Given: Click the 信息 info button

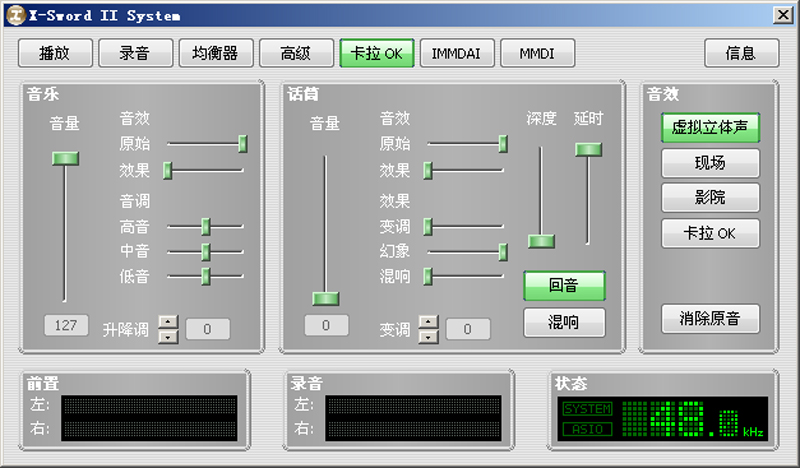Looking at the screenshot, I should (x=741, y=53).
